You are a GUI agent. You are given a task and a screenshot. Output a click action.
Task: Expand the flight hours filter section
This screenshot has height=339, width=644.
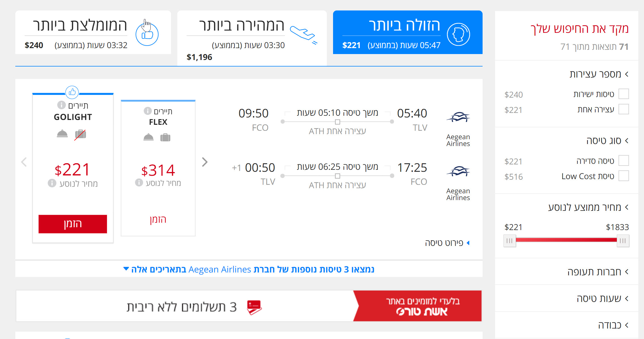point(603,299)
